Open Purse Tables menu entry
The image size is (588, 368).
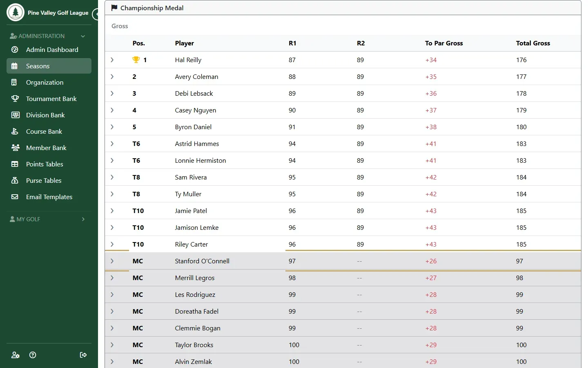[x=49, y=180]
